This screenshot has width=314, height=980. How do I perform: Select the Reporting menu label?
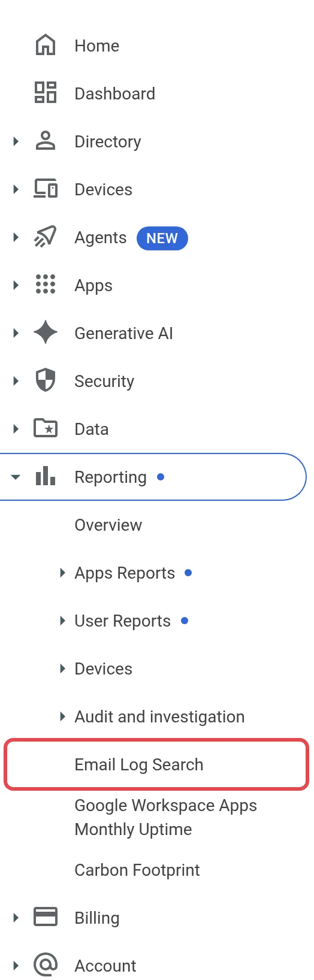[x=111, y=477]
